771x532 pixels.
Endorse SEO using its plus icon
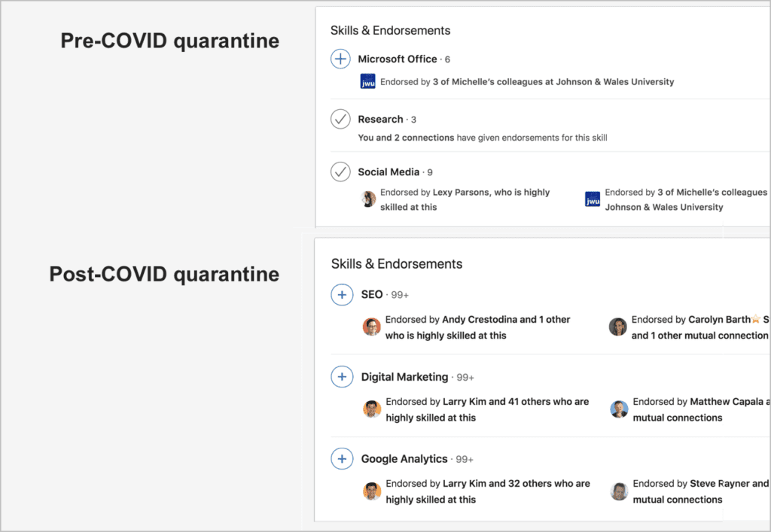[342, 295]
